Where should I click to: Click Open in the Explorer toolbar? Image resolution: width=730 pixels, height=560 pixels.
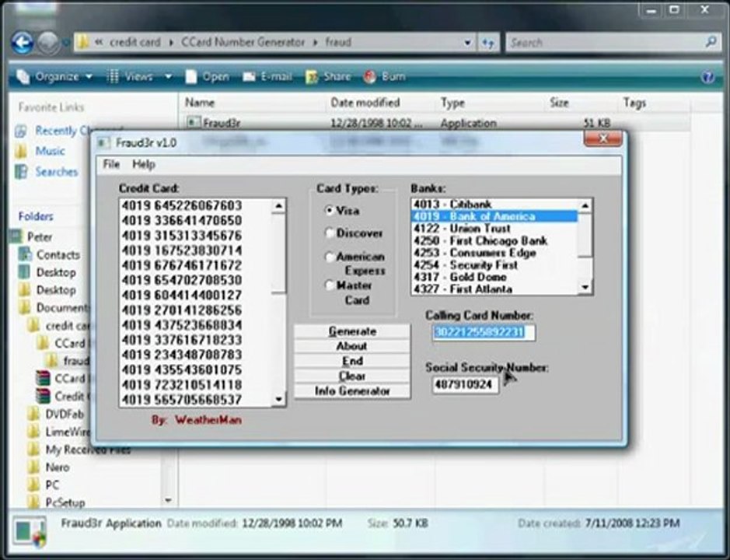tap(207, 77)
